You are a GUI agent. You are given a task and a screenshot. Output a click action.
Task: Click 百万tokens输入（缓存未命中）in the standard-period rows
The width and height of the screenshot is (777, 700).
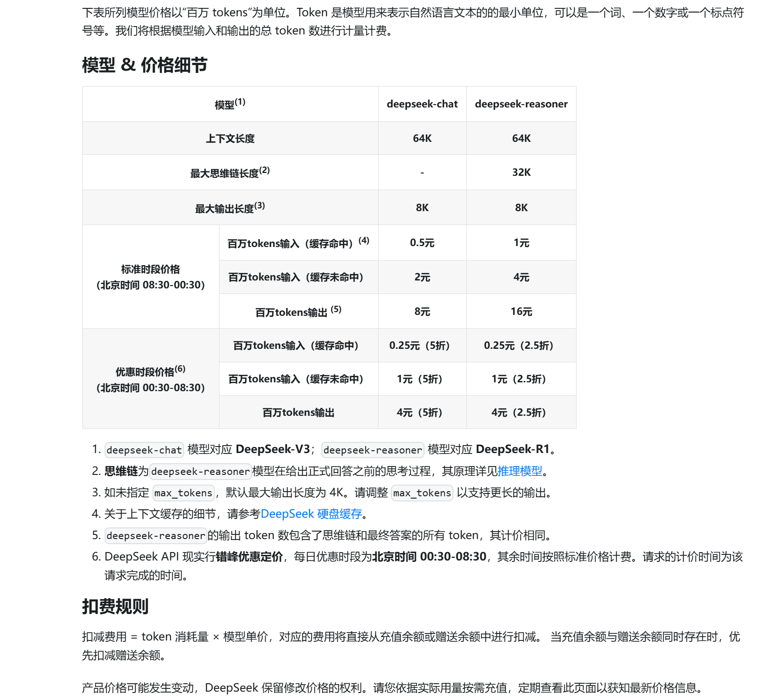299,277
